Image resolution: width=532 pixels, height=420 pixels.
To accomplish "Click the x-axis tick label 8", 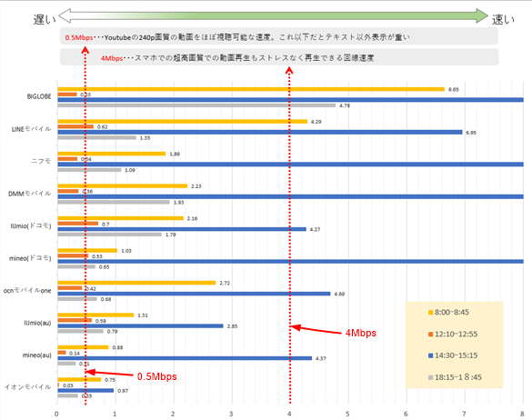I will [x=523, y=414].
